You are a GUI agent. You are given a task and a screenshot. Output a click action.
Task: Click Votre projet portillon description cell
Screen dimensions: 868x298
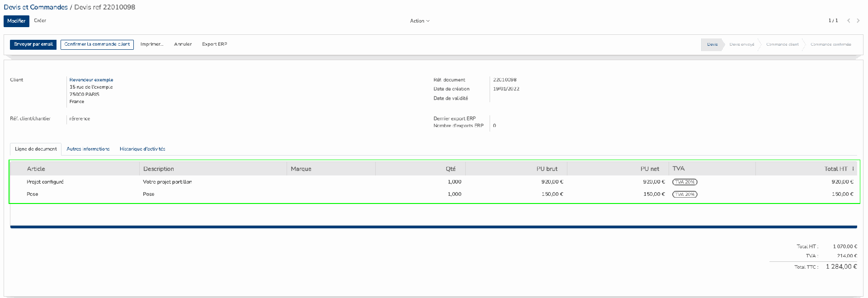[167, 182]
